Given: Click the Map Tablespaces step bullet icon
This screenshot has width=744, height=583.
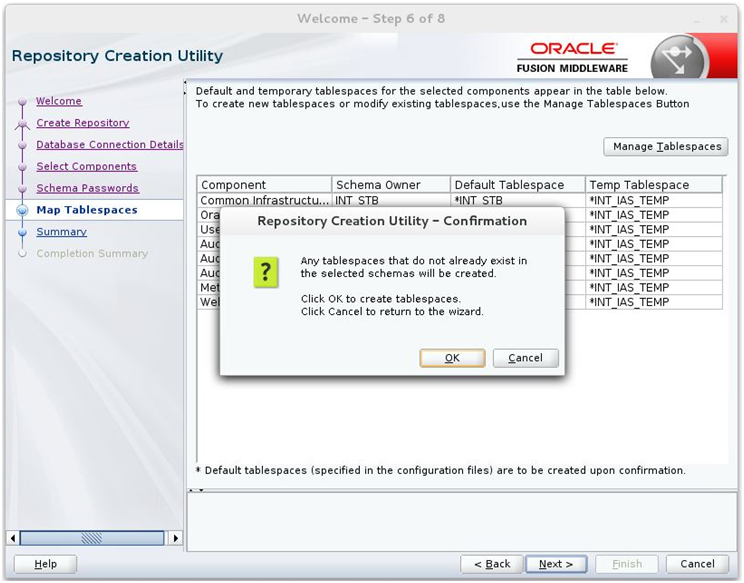Looking at the screenshot, I should 22,210.
